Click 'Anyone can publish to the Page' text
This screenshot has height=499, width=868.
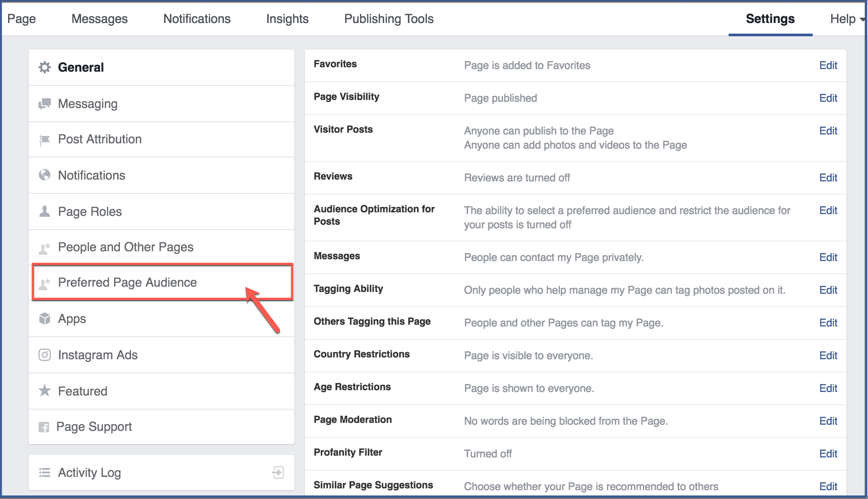pos(539,131)
